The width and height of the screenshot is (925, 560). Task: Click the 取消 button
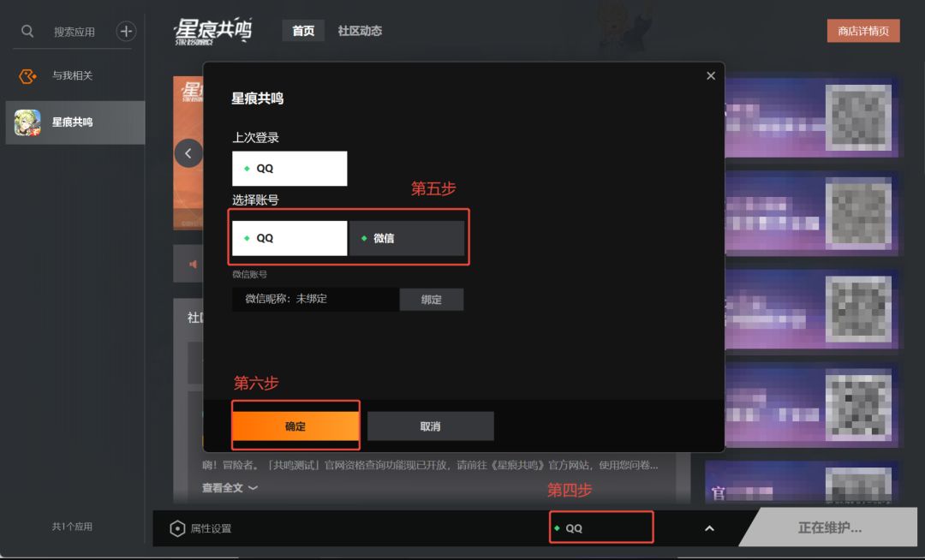(430, 426)
